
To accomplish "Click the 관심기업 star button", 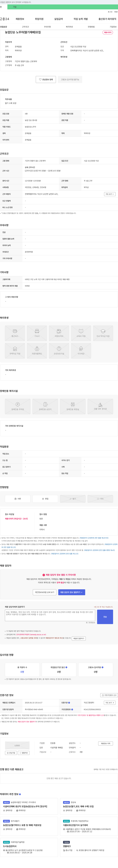I will [11, 753].
